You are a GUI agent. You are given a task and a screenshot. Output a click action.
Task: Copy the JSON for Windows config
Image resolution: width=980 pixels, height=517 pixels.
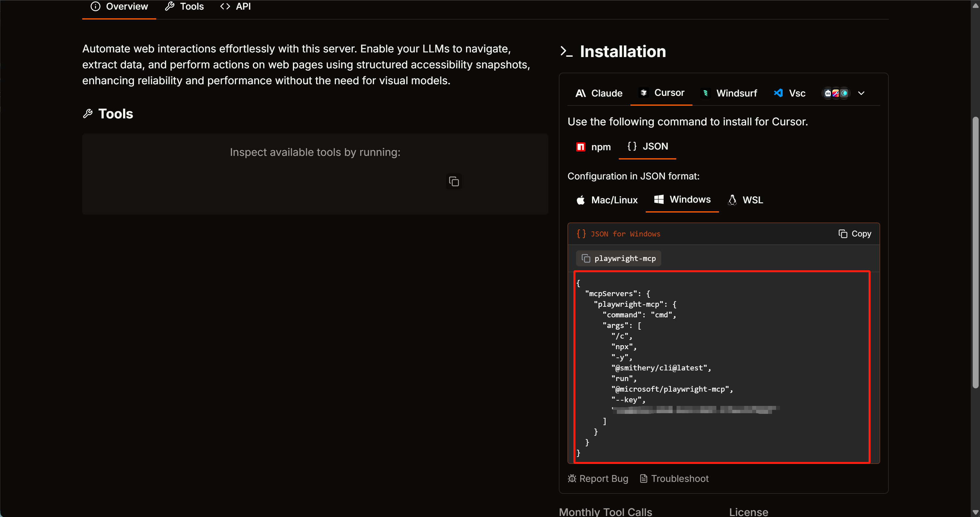pos(855,233)
